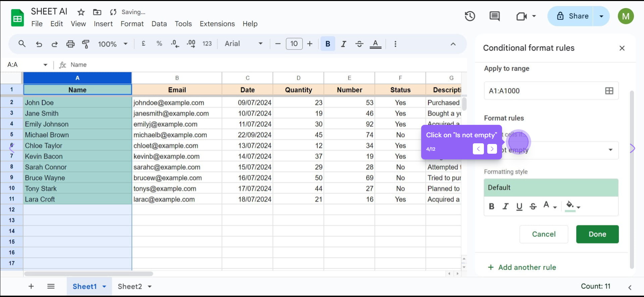Screen dimensions: 644x297
Task: Click the font size 10 field
Action: point(294,44)
